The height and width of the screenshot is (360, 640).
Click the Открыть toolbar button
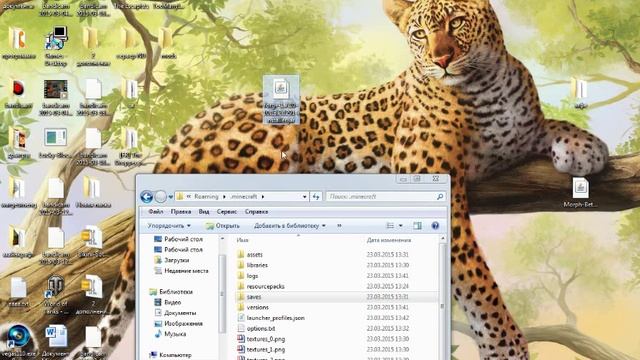click(x=222, y=226)
